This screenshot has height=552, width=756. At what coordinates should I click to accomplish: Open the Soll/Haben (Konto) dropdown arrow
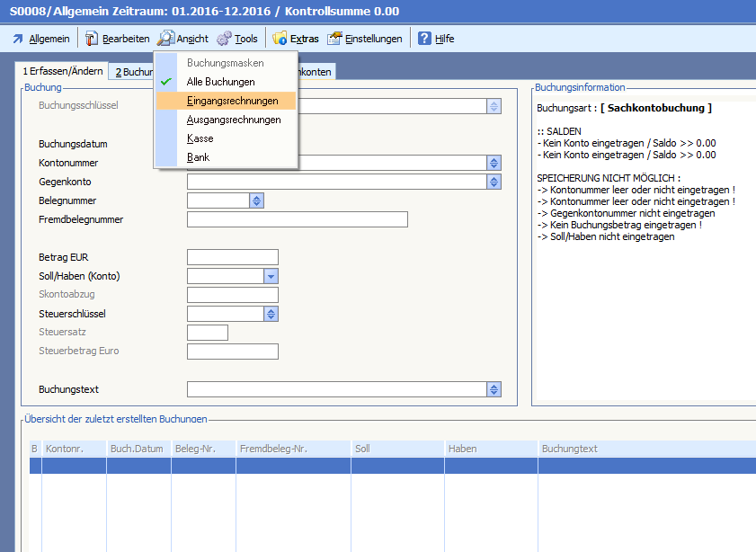(x=271, y=276)
